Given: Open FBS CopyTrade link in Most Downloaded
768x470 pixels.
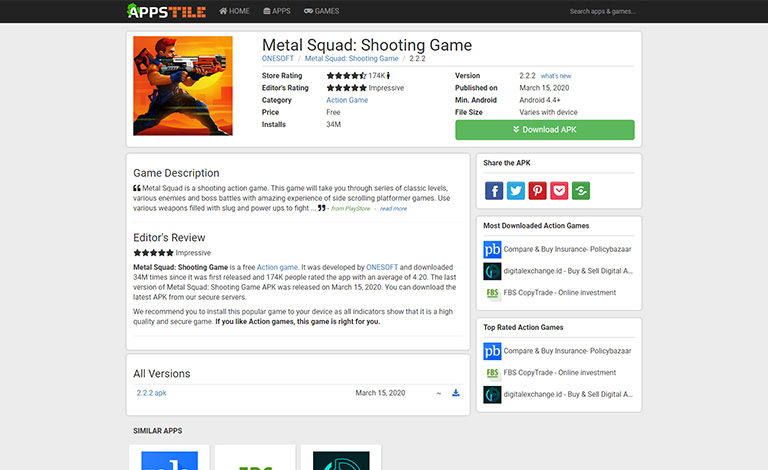Looking at the screenshot, I should tap(560, 293).
